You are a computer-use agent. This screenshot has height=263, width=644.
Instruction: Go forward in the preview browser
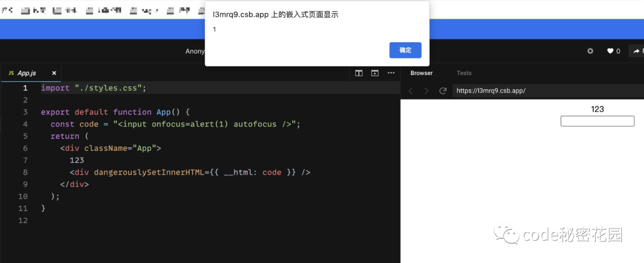pyautogui.click(x=426, y=91)
